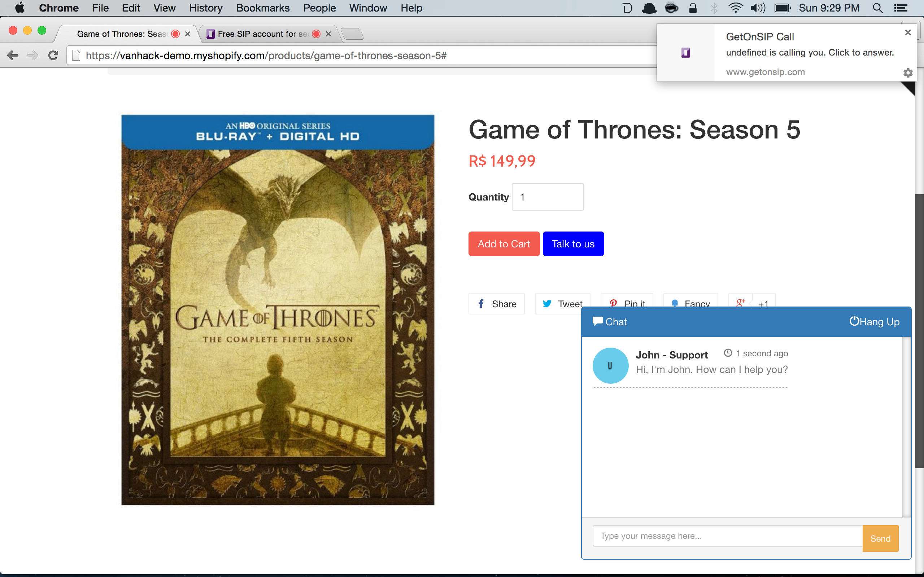Click the Quantity input box
This screenshot has width=924, height=577.
[548, 197]
